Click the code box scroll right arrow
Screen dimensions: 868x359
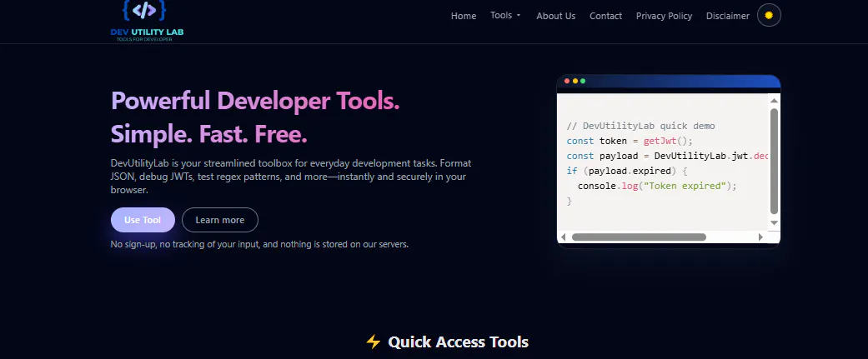[760, 237]
